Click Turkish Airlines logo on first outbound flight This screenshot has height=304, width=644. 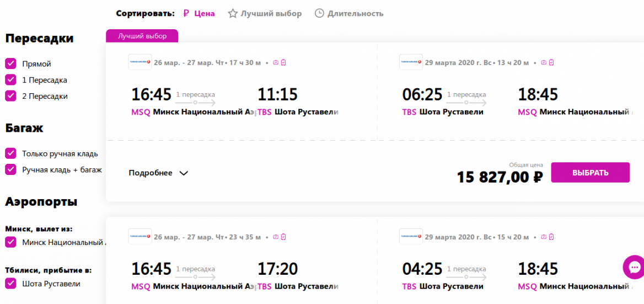coord(140,62)
